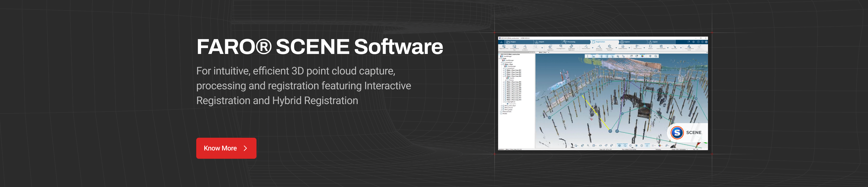Viewport: 868px width, 187px height.
Task: Select Blink_1_Floor_Scan_014 in the tree
Action: (x=514, y=100)
